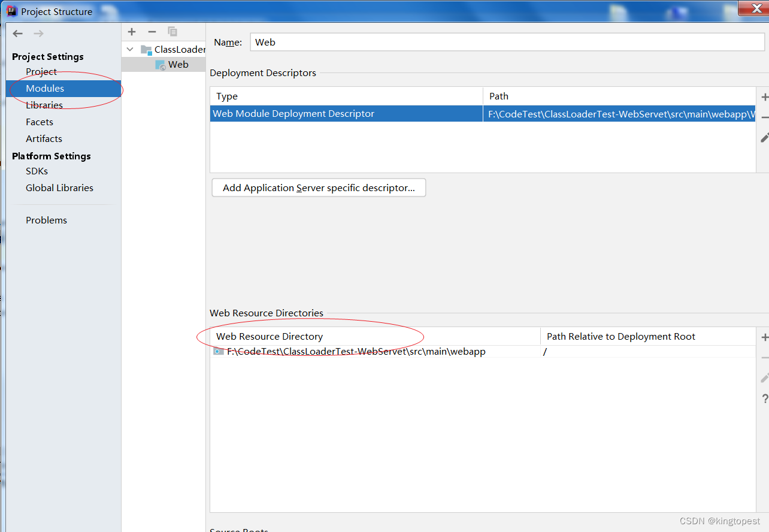Select Project under Project Settings
Viewport: 769px width, 532px height.
point(41,71)
